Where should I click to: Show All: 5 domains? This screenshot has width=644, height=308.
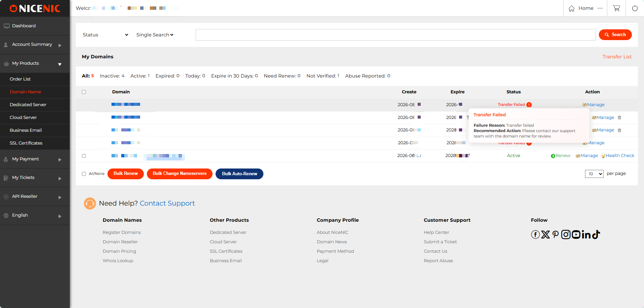(88, 76)
